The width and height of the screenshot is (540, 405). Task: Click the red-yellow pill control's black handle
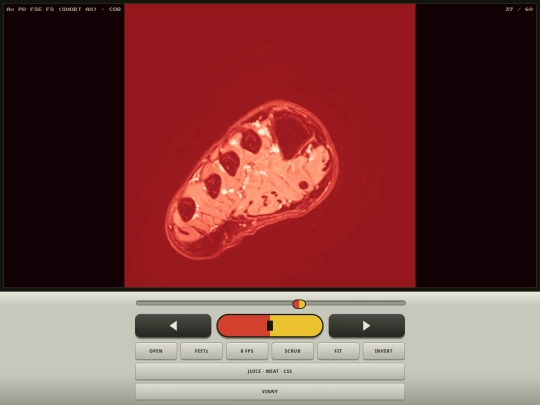point(270,325)
